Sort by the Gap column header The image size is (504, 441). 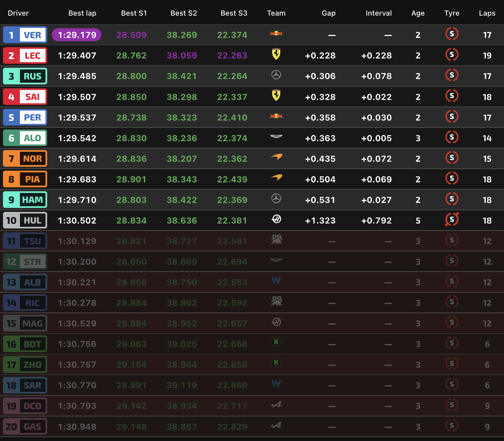pos(328,13)
